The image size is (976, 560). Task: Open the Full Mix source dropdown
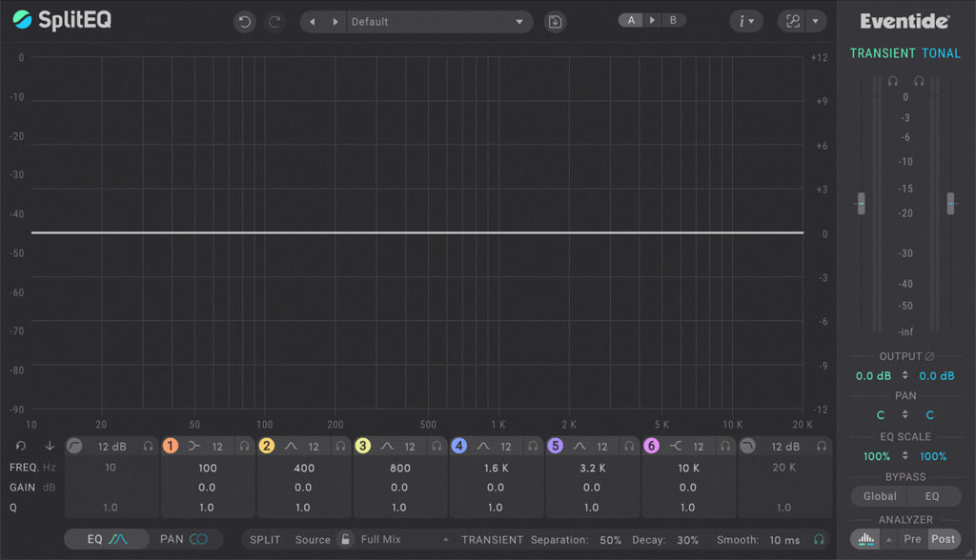coord(404,539)
